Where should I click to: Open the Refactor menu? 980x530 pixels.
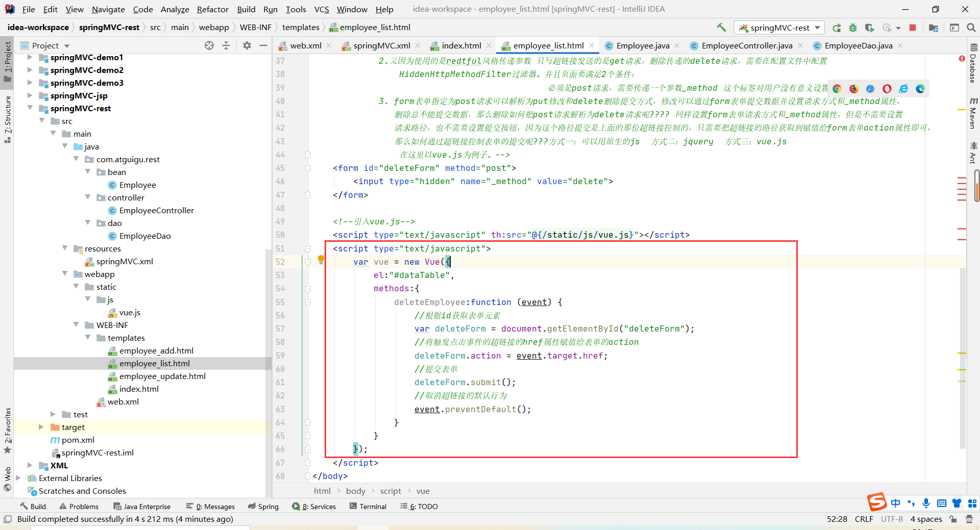[212, 9]
